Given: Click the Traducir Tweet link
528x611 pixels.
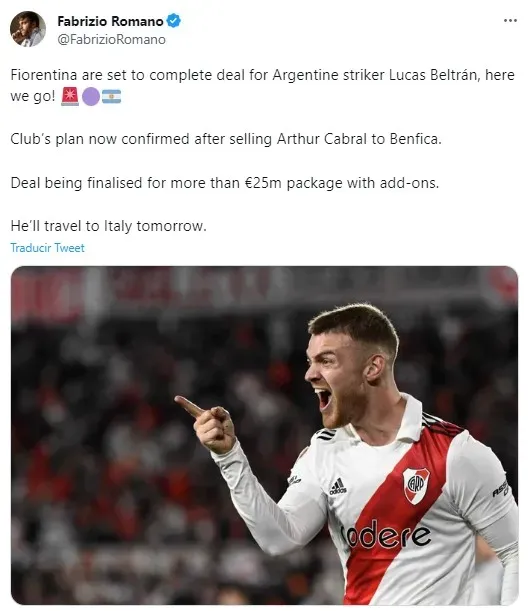Looking at the screenshot, I should point(47,248).
